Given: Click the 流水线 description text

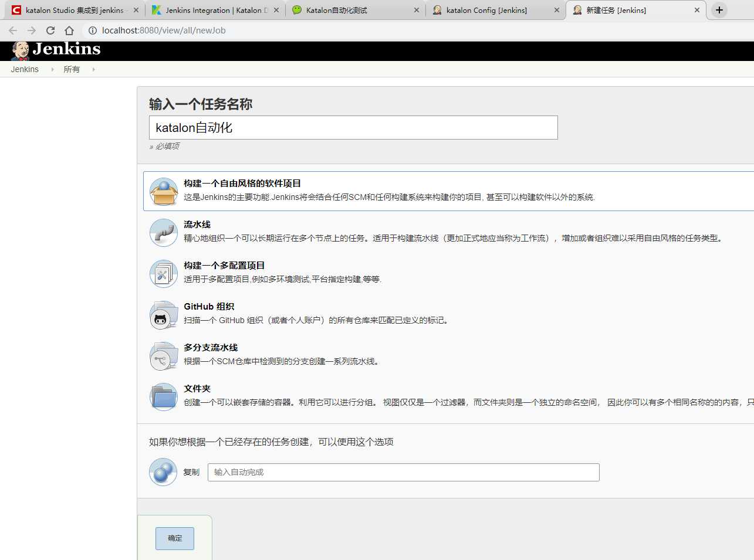Looking at the screenshot, I should [x=455, y=238].
